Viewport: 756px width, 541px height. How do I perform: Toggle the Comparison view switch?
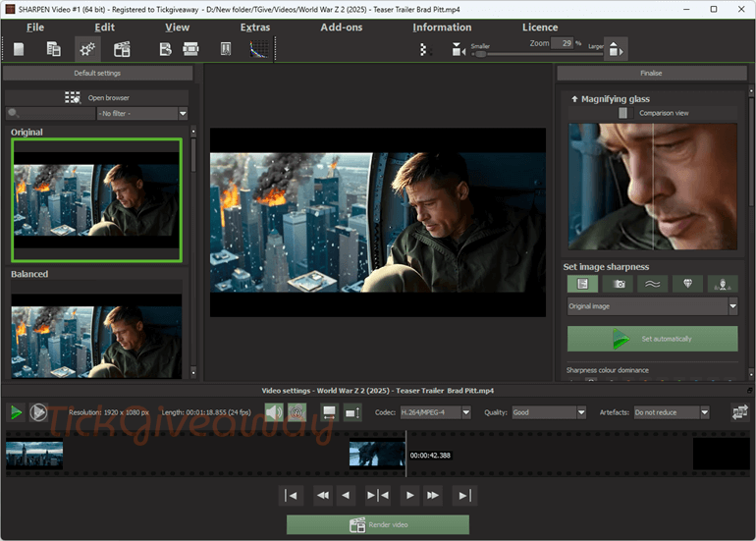[x=625, y=113]
